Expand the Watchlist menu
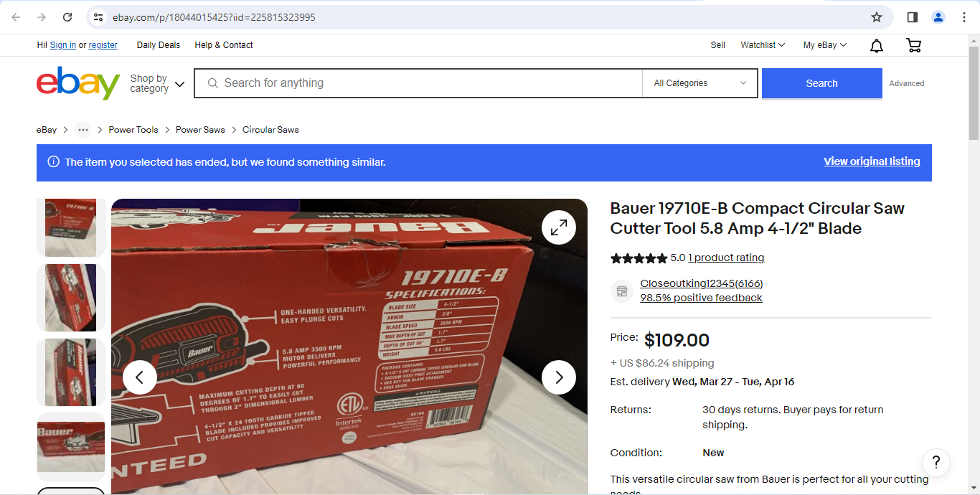This screenshot has width=980, height=495. 763,45
